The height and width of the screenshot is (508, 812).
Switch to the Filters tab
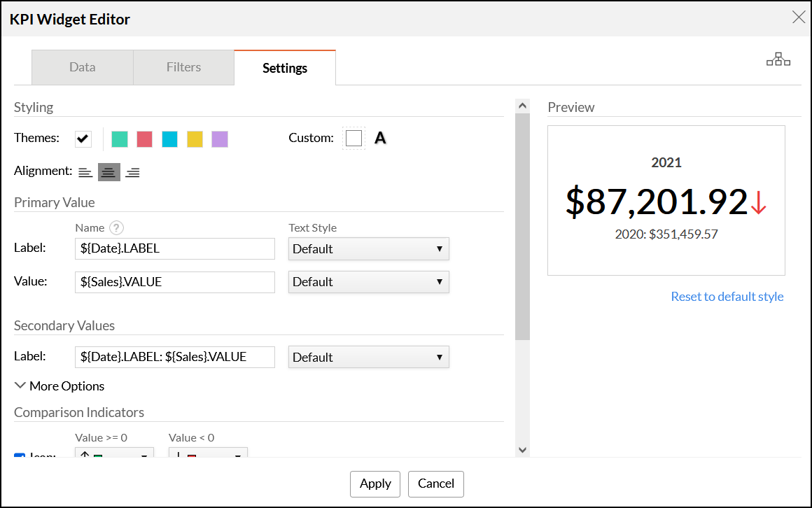pos(183,68)
